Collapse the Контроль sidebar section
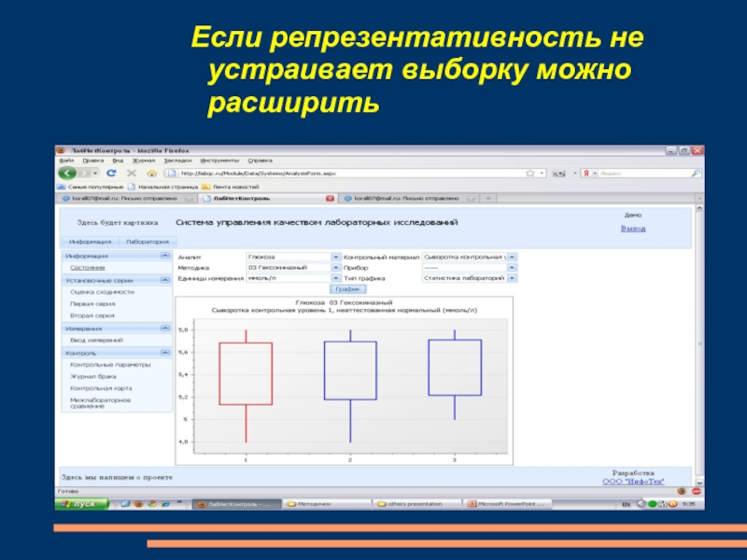Image resolution: width=747 pixels, height=560 pixels. coord(165,353)
